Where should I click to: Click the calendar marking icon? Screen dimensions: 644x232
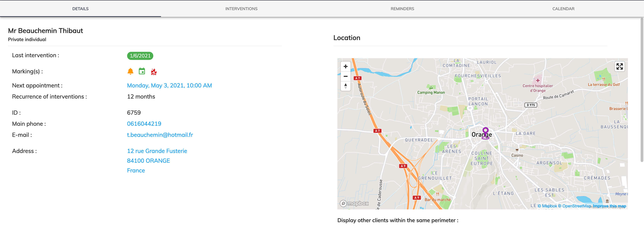click(x=142, y=71)
